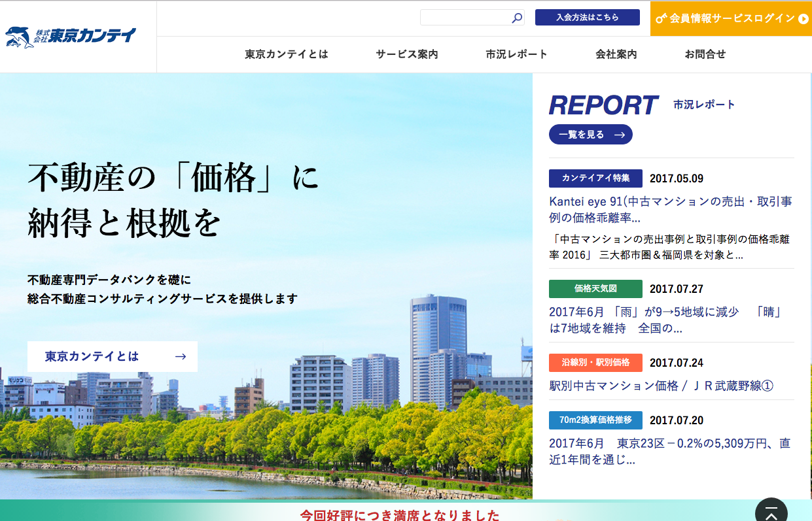
Task: Open 駅別中古マンション価格 JR武蔵野線 article
Action: [x=661, y=386]
